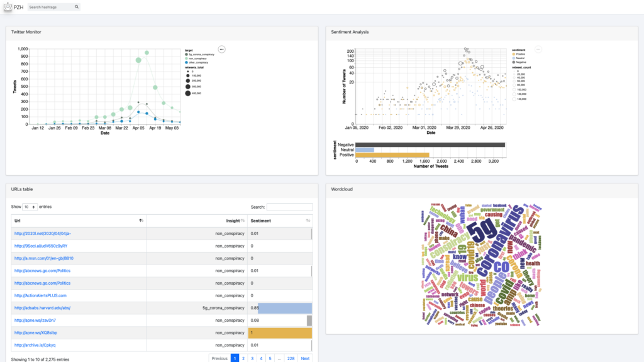Open the adsabs.harvard.edu link
The width and height of the screenshot is (644, 362).
[43, 308]
